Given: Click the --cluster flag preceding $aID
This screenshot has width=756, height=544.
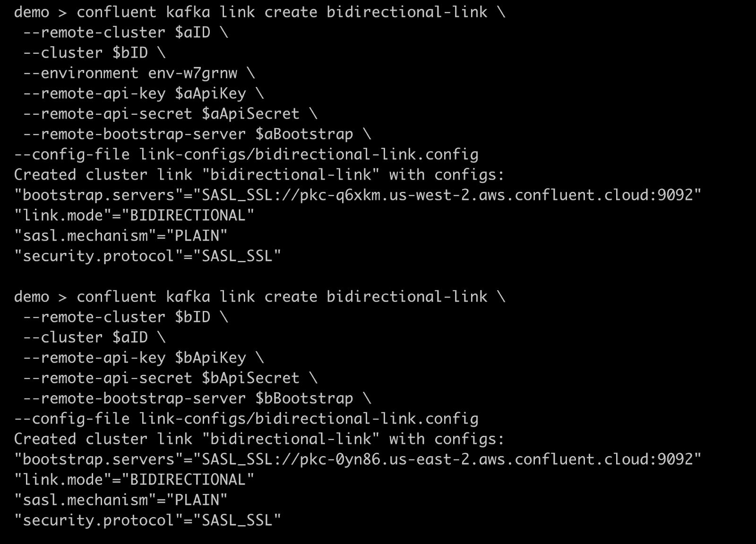Looking at the screenshot, I should pos(63,337).
